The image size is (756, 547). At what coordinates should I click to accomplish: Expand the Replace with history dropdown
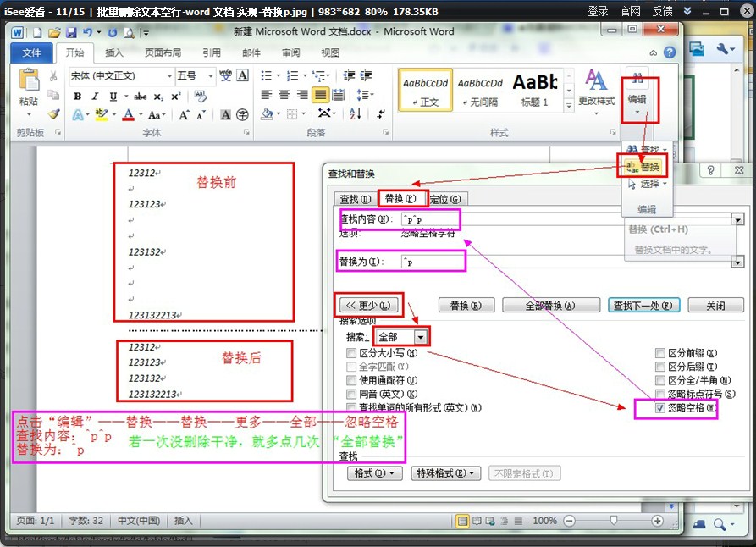pyautogui.click(x=738, y=262)
